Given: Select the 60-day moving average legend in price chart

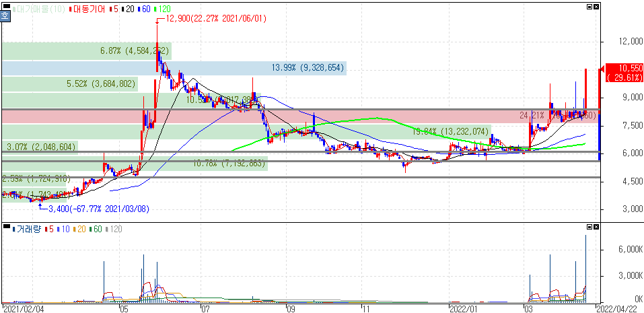Looking at the screenshot, I should [144, 9].
